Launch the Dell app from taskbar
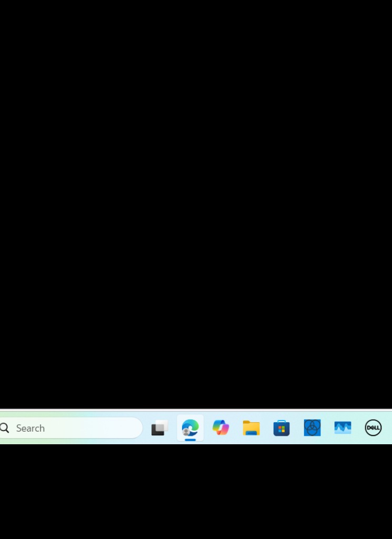The image size is (392, 539). point(373,428)
